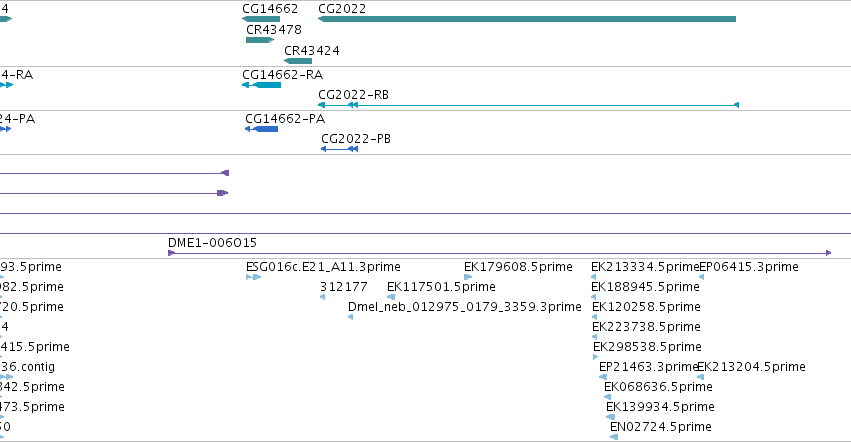Click the CG2022-RB transcript label
The height and width of the screenshot is (442, 851).
coord(354,95)
